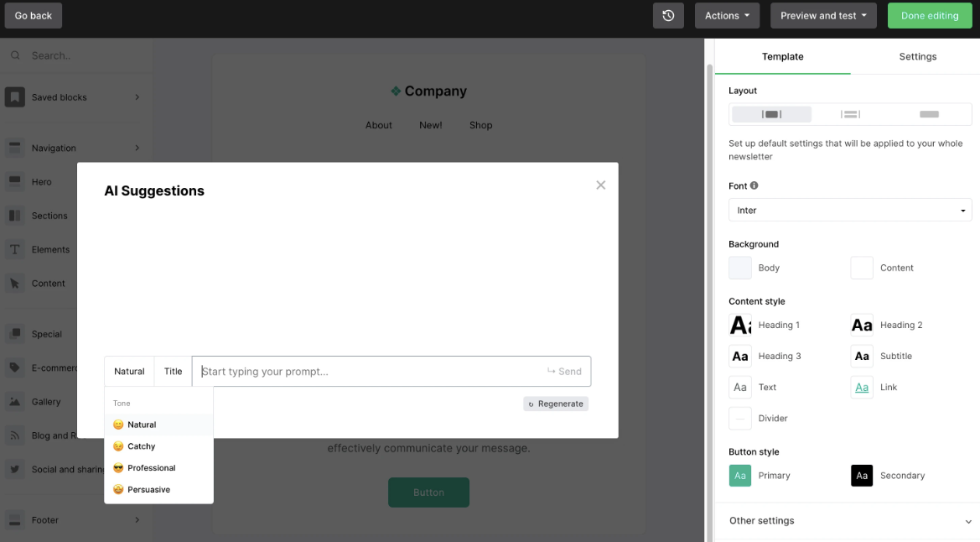Edit Heading 1 content style

pyautogui.click(x=740, y=325)
